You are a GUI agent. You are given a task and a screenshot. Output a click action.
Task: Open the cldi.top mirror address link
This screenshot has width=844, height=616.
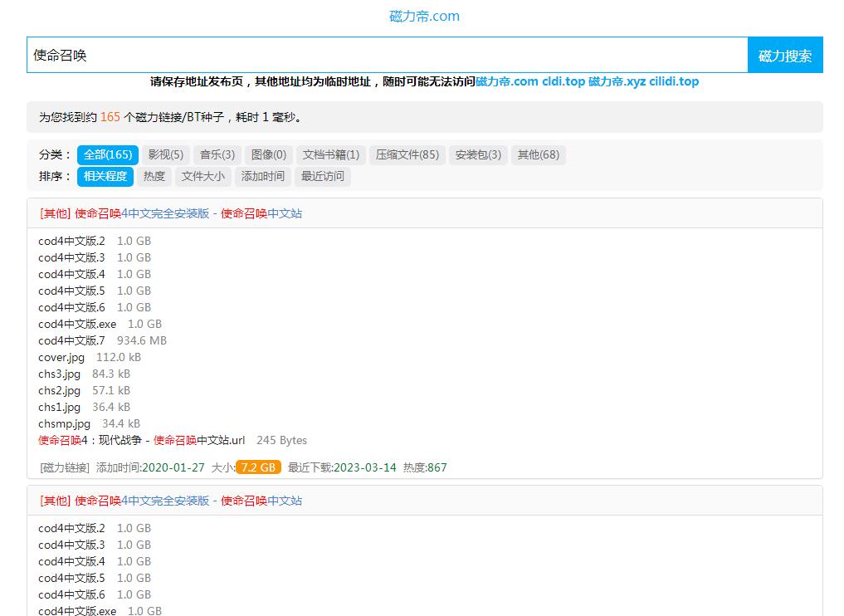click(x=563, y=81)
